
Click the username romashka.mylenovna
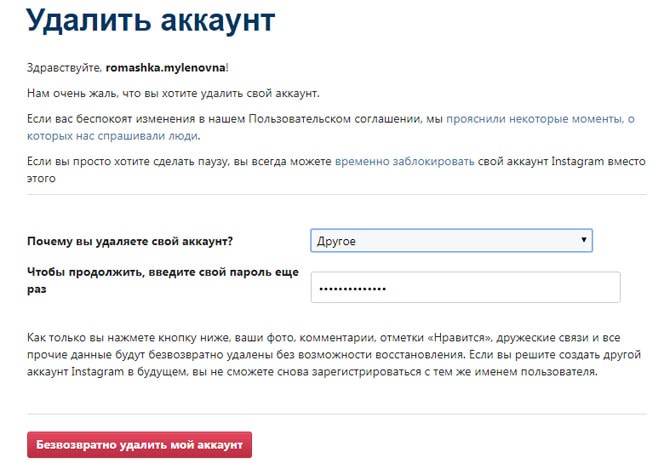pos(166,67)
